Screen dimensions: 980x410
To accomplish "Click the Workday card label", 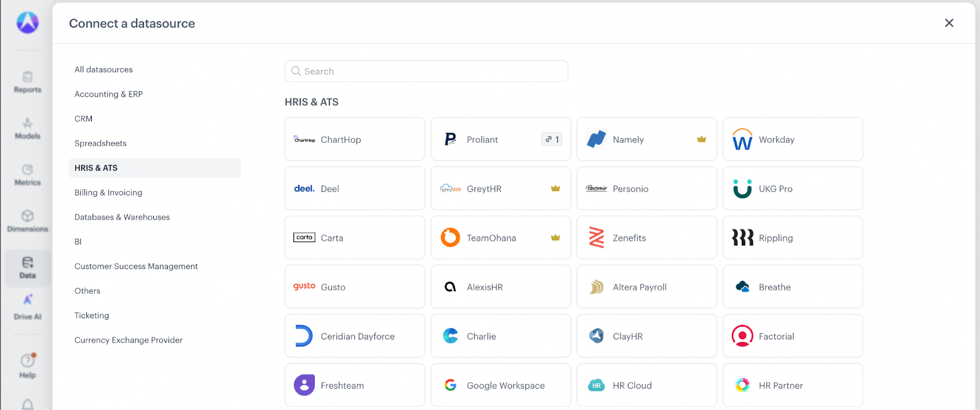I will pos(777,140).
